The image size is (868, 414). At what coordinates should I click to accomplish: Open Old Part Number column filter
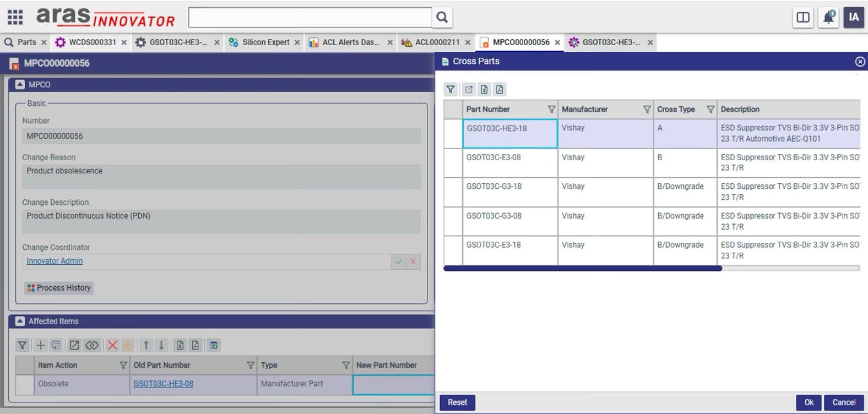pos(251,365)
